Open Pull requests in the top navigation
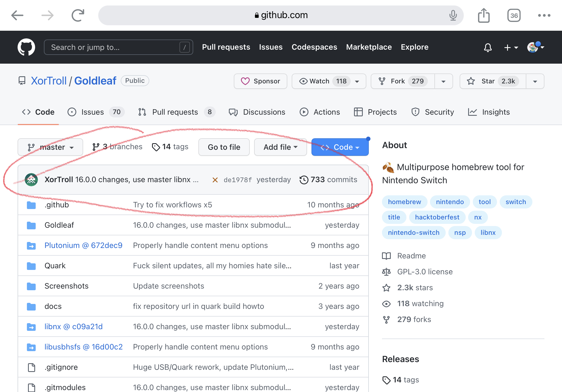 [226, 47]
